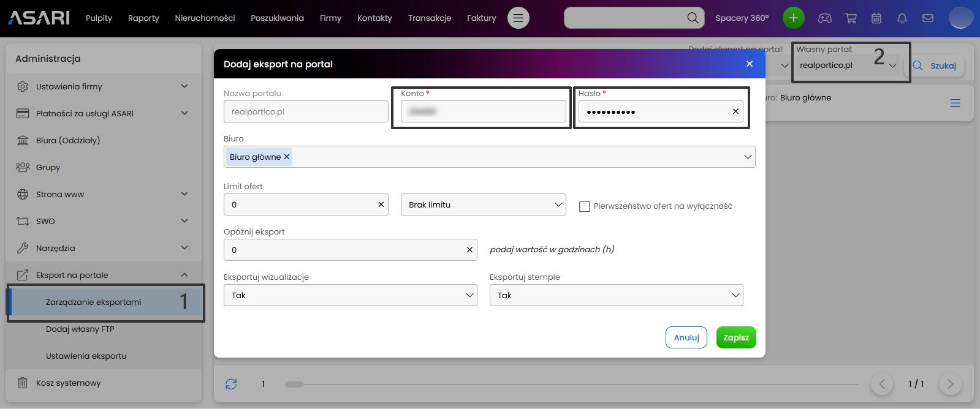The image size is (980, 409).
Task: Open notifications bell icon
Action: (902, 18)
